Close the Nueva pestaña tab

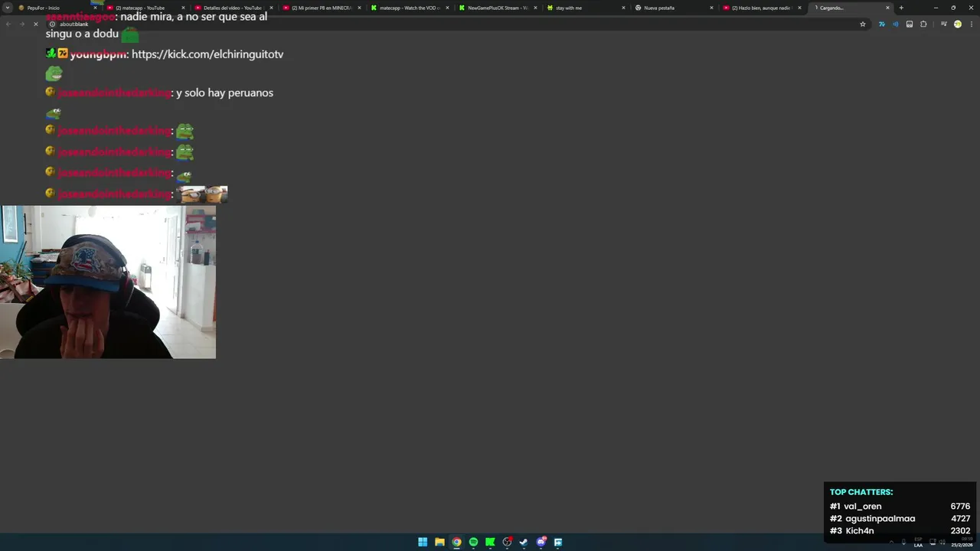coord(711,8)
